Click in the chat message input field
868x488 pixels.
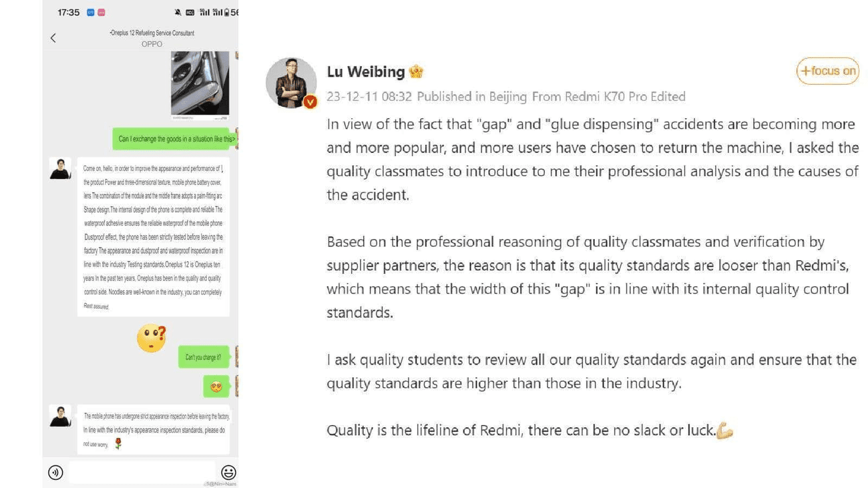pos(142,472)
